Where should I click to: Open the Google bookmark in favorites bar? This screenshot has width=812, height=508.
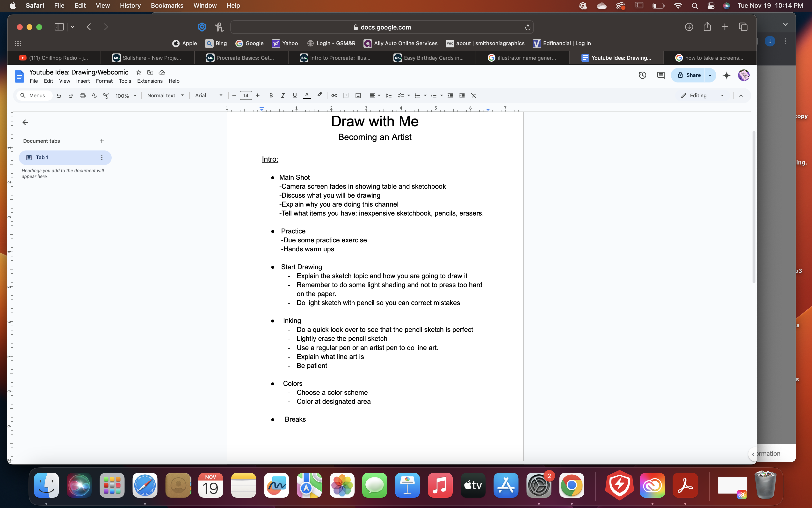tap(250, 43)
